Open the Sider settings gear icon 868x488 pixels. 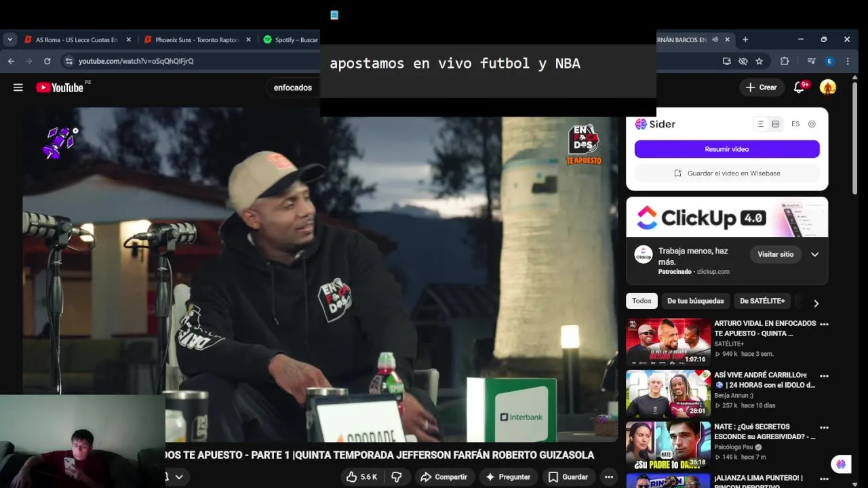point(812,124)
